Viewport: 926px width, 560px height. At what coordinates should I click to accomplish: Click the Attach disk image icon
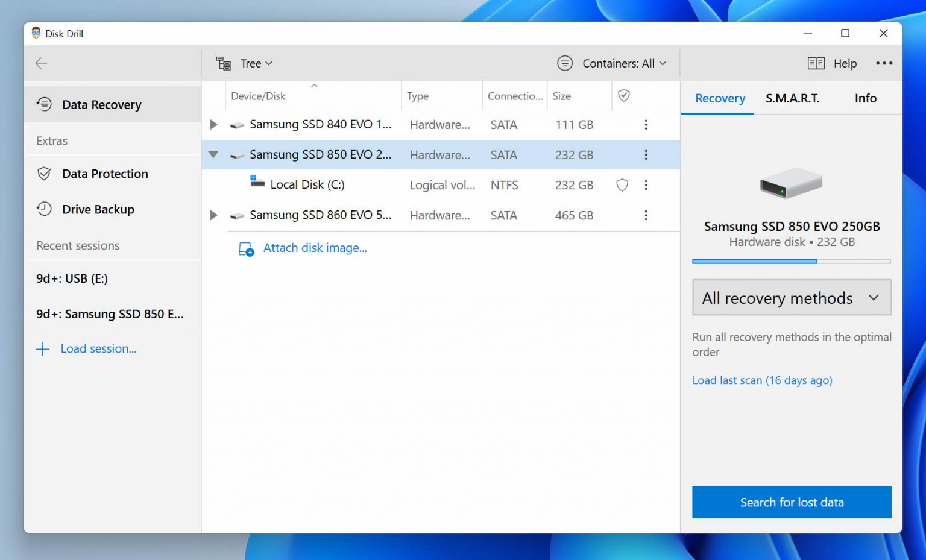pos(247,249)
